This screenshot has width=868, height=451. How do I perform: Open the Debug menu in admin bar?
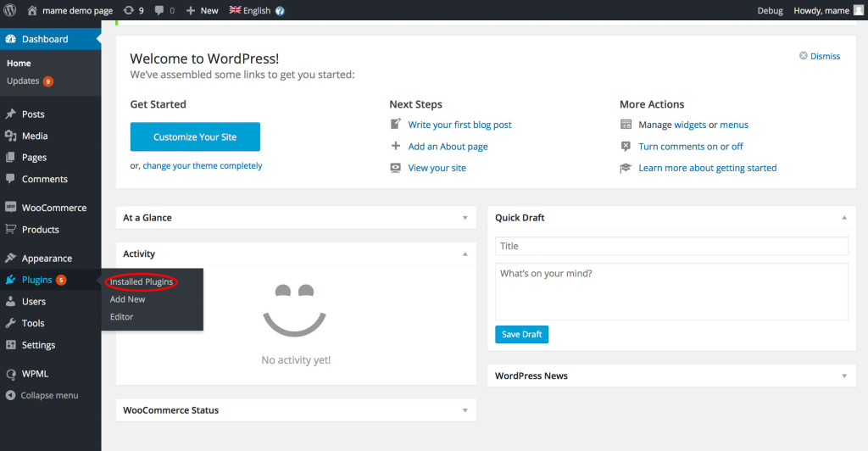pos(770,10)
